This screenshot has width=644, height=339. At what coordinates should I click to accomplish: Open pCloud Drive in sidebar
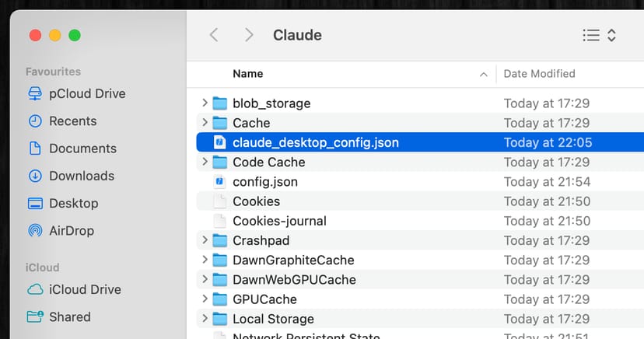86,94
